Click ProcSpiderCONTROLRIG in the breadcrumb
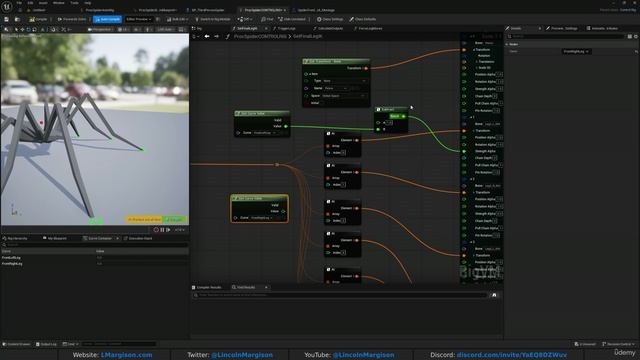Viewport: 640px width, 360px height. pos(260,36)
